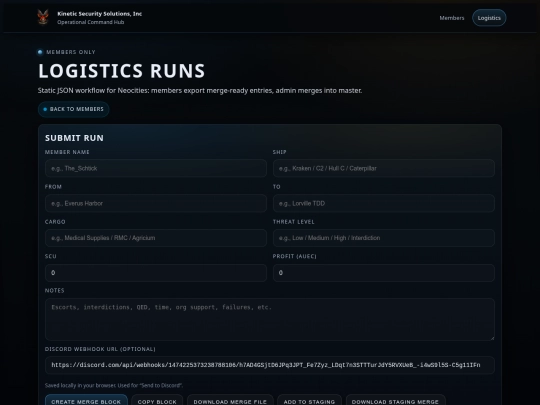The image size is (540, 405).
Task: Click inside the Notes text area
Action: [x=270, y=319]
